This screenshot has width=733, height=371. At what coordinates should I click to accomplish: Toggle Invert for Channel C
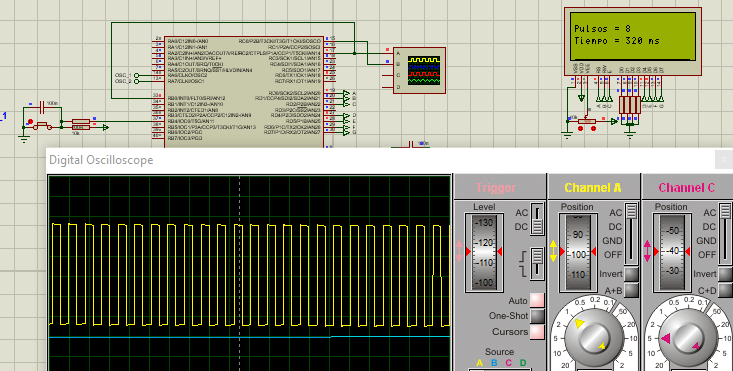click(x=726, y=274)
